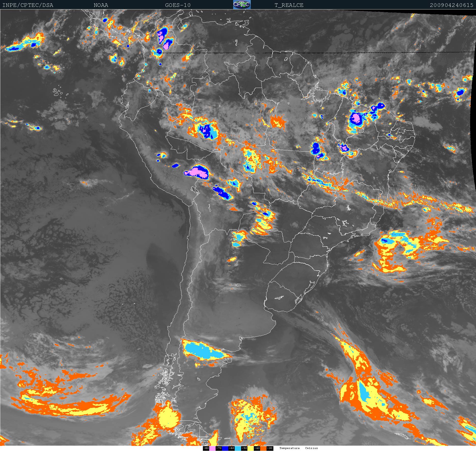Viewport: 476px width, 451px height.
Task: Click the -70 legend value
Action: click(219, 448)
